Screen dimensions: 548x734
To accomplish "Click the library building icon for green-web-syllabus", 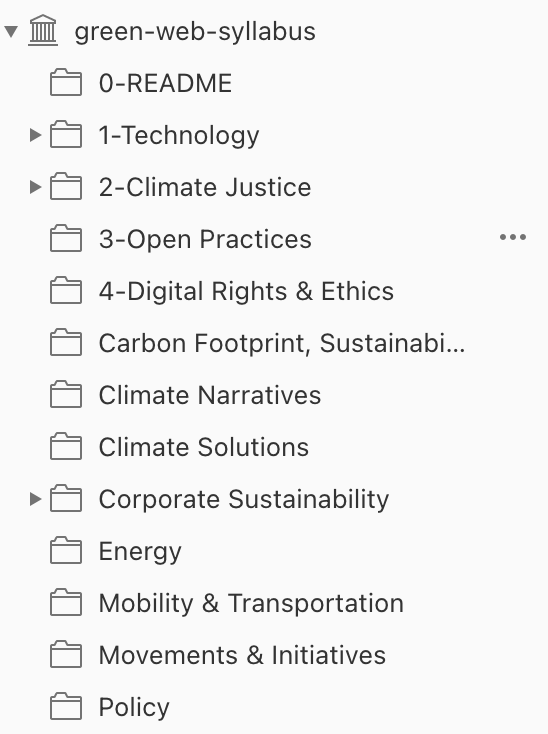I will click(43, 31).
